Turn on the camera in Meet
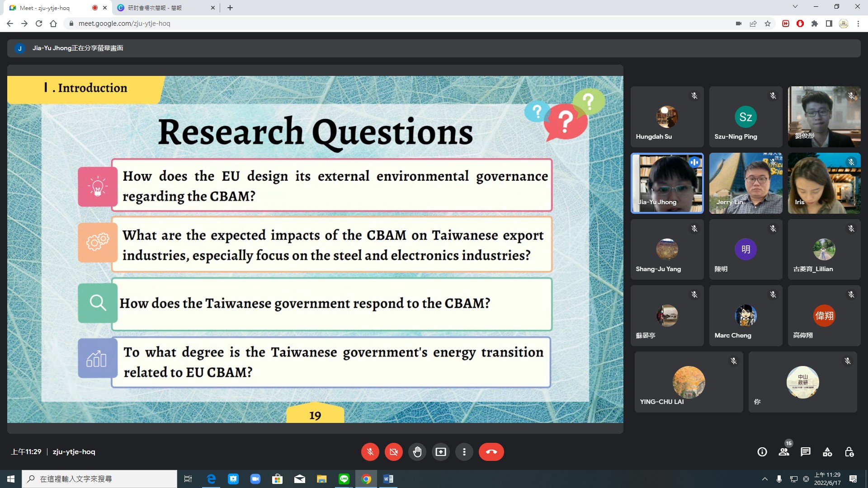 tap(394, 452)
